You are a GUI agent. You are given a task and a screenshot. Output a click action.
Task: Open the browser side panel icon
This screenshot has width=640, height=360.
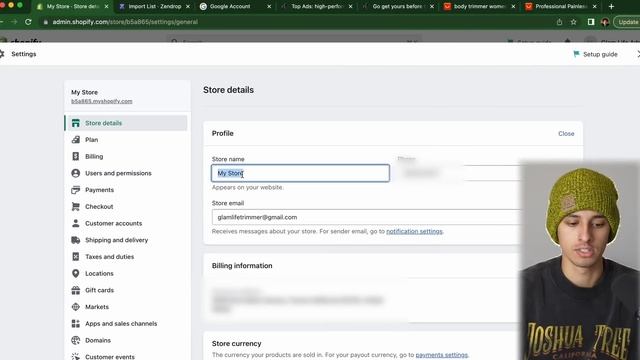(591, 22)
